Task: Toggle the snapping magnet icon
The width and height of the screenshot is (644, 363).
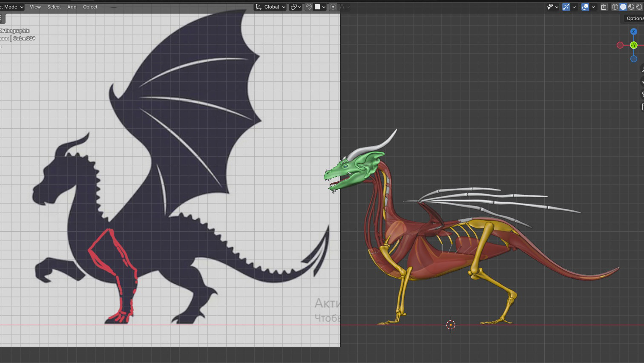Action: (309, 7)
